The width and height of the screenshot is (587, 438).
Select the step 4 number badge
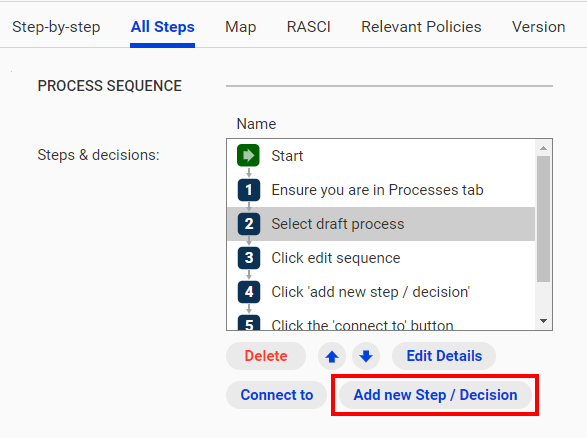[249, 292]
